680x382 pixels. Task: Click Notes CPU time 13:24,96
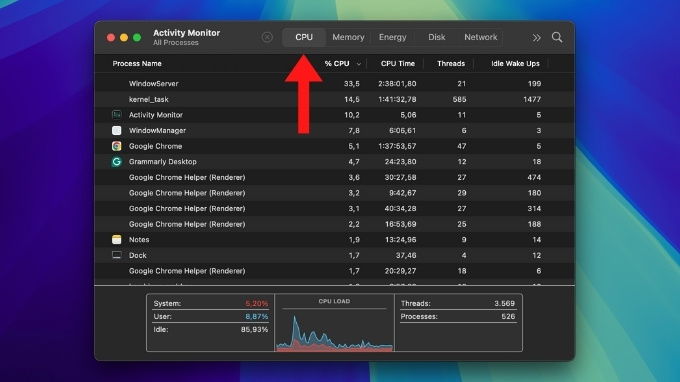pyautogui.click(x=400, y=239)
